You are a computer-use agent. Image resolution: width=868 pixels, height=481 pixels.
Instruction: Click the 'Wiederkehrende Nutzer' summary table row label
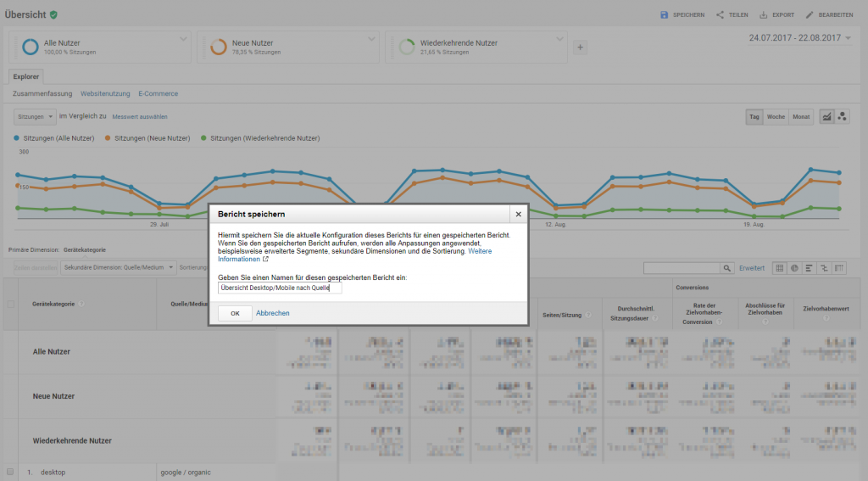click(72, 440)
